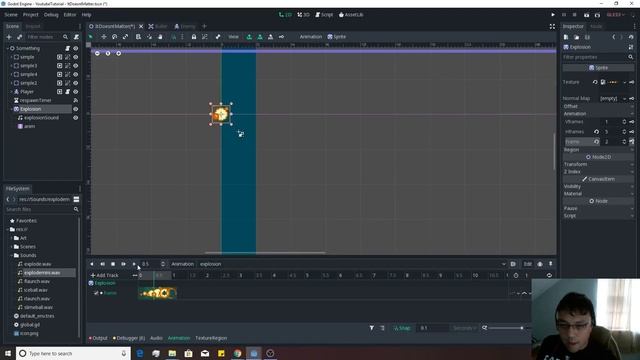Switch to the Output bottom panel
Viewport: 640px width, 360px height.
(98, 338)
